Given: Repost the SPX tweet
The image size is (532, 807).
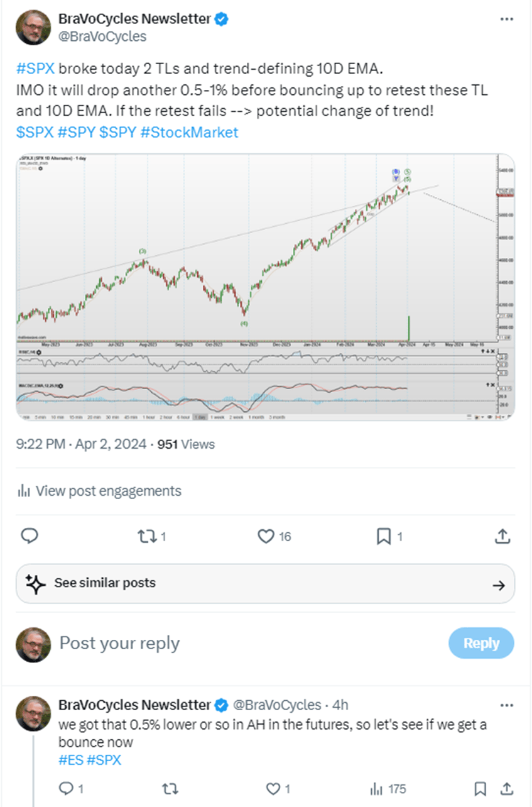Looking at the screenshot, I should (146, 536).
